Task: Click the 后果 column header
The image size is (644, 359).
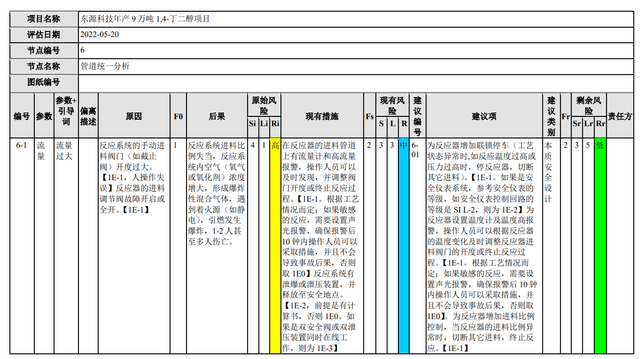Action: [217, 115]
